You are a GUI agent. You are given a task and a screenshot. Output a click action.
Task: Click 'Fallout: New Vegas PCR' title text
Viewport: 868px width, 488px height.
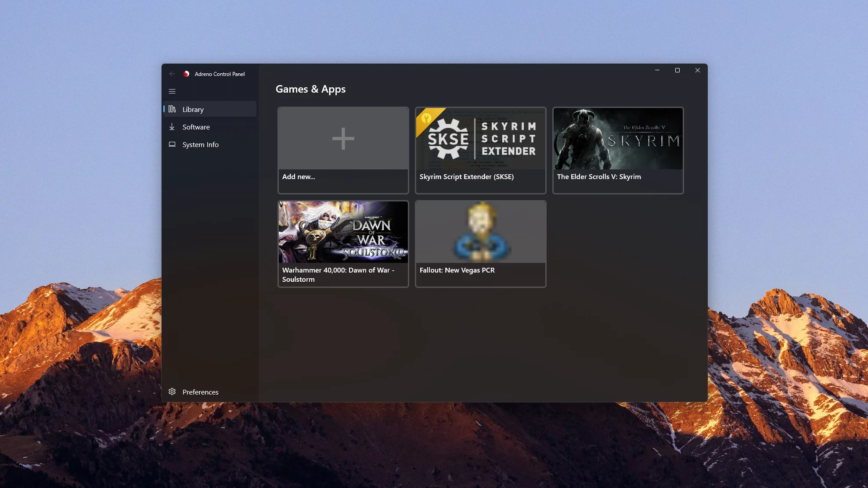(457, 270)
